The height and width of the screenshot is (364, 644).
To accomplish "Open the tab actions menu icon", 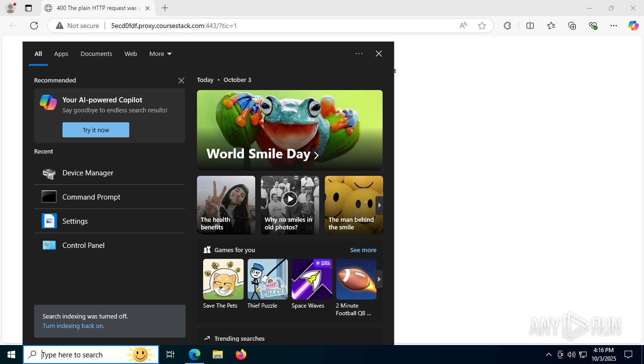I will coord(28,8).
